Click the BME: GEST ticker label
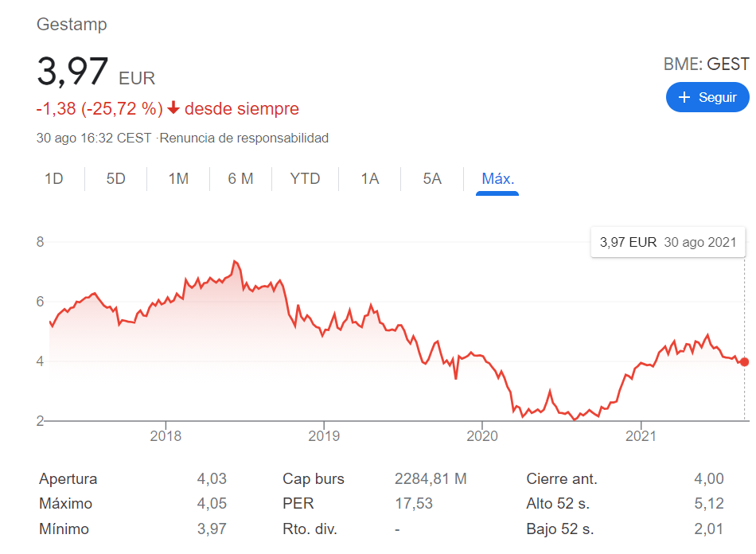The height and width of the screenshot is (554, 756). [x=707, y=64]
